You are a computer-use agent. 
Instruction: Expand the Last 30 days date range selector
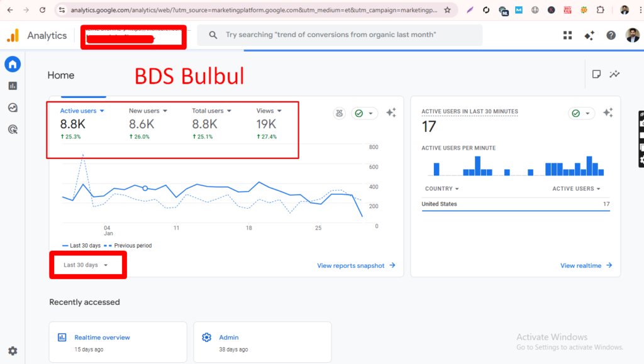tap(87, 265)
